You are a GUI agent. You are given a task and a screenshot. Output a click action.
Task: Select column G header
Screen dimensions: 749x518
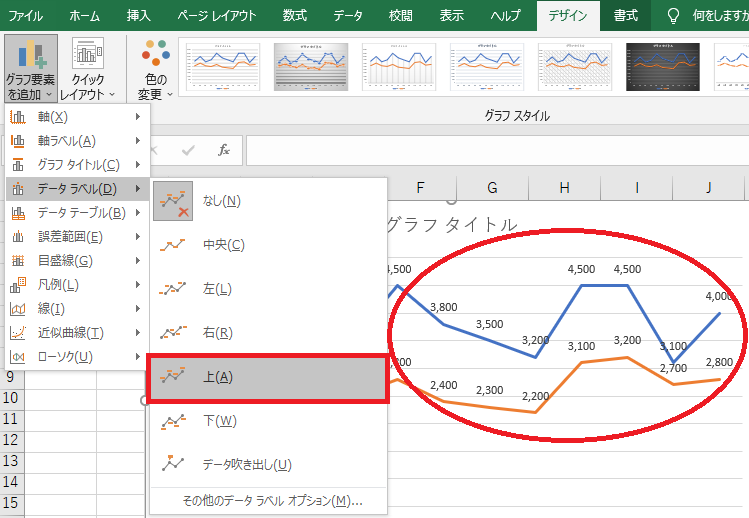point(492,188)
